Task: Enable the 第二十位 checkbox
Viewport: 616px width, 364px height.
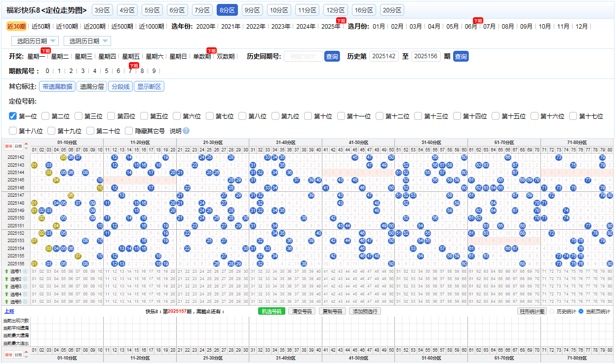Action: [90, 131]
